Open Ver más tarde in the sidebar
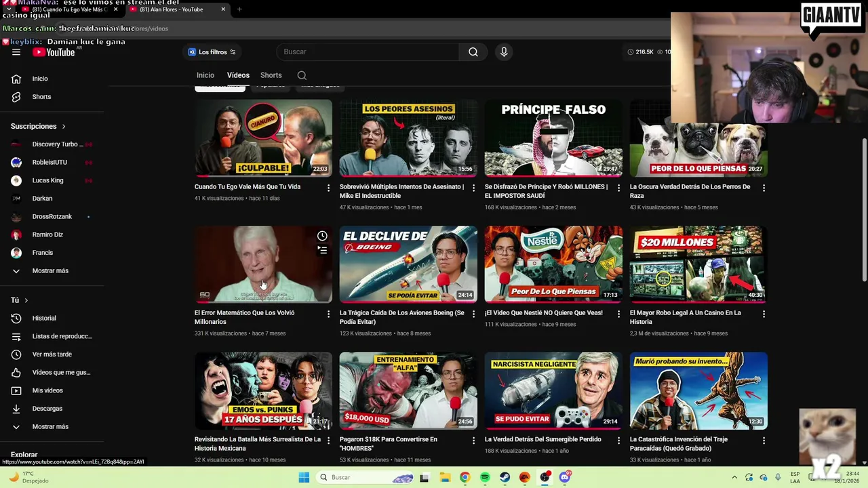 53,354
